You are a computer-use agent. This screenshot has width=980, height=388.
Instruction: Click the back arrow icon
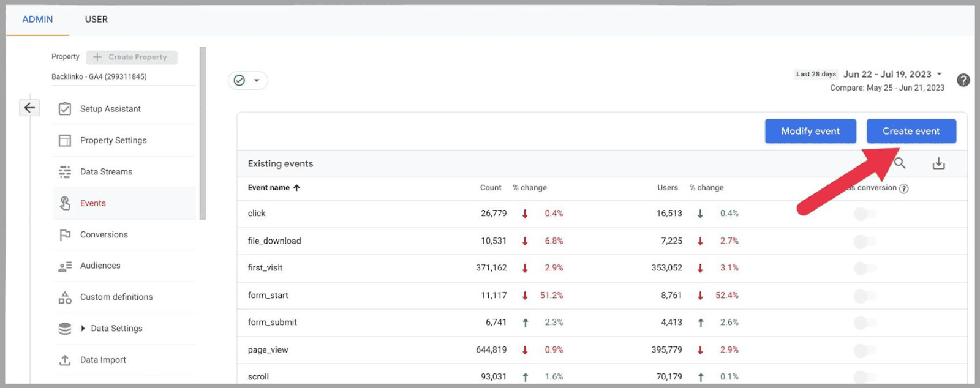(29, 108)
